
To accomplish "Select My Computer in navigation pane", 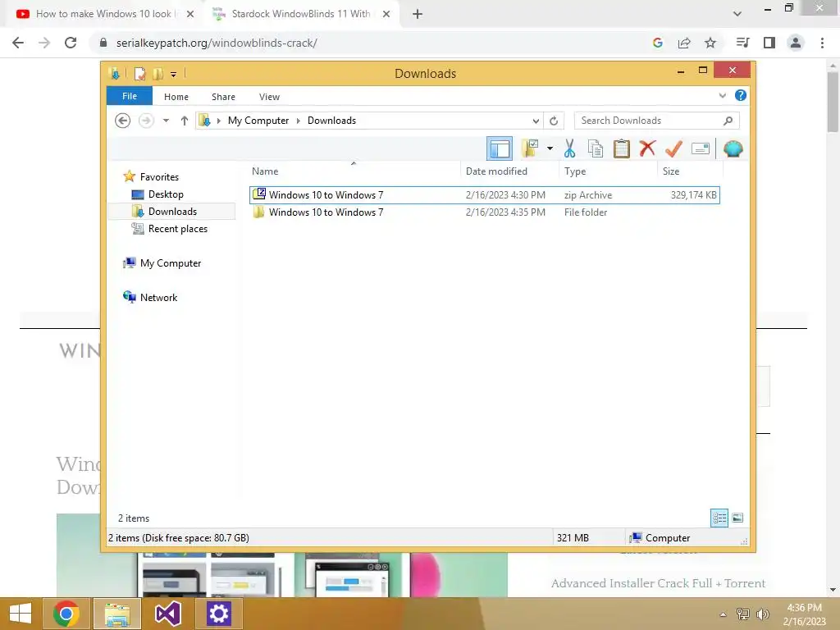I will point(171,263).
